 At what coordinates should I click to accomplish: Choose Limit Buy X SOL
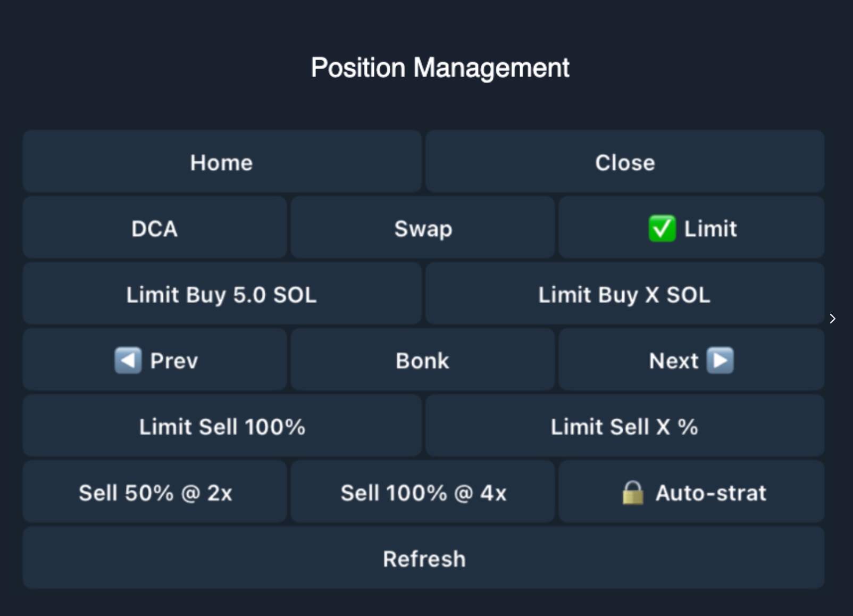[624, 295]
